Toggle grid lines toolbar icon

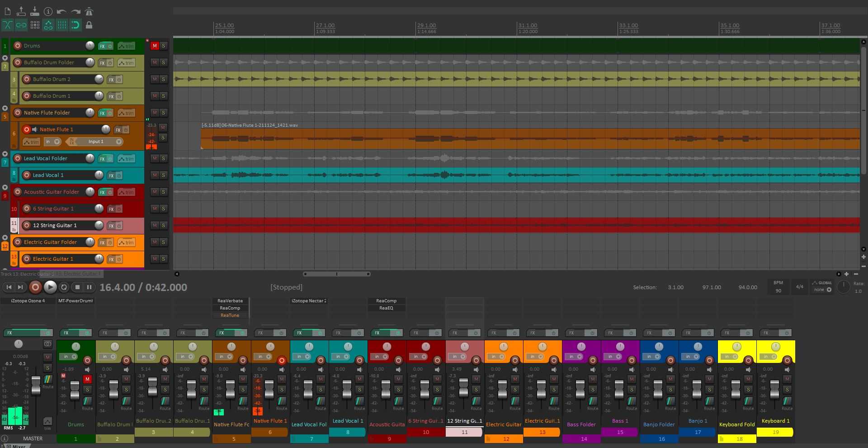pyautogui.click(x=62, y=25)
